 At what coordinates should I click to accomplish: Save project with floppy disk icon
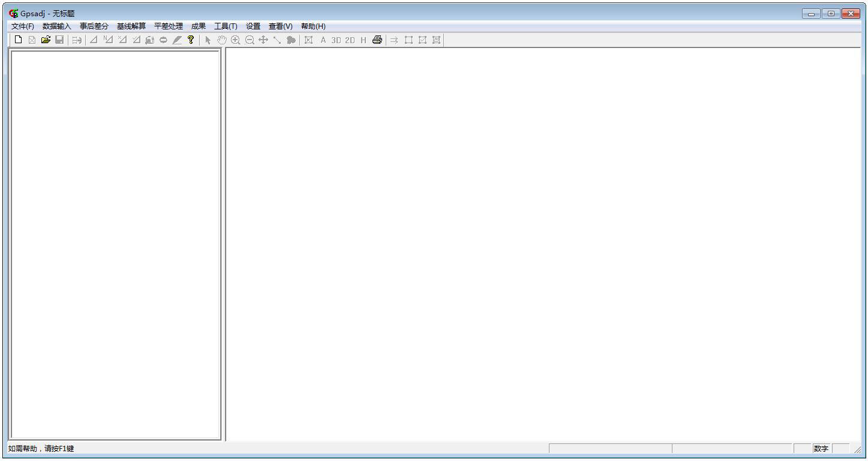pos(59,40)
